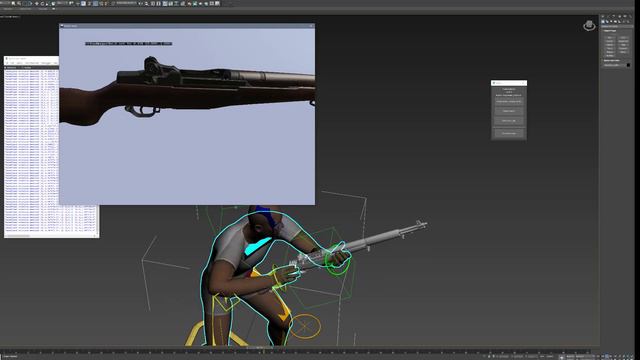The height and width of the screenshot is (360, 640).
Task: Collapse the Object Type rollout
Action: tap(610, 31)
